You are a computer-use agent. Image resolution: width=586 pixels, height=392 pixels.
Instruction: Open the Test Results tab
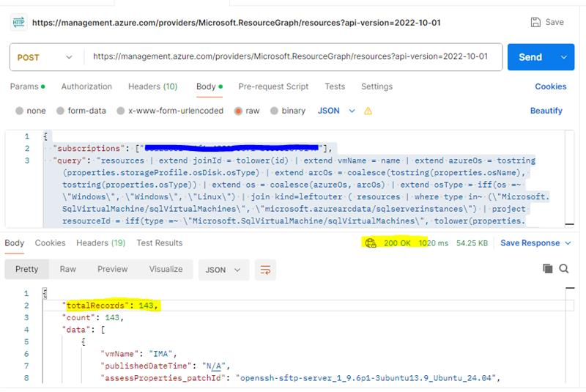pos(160,243)
